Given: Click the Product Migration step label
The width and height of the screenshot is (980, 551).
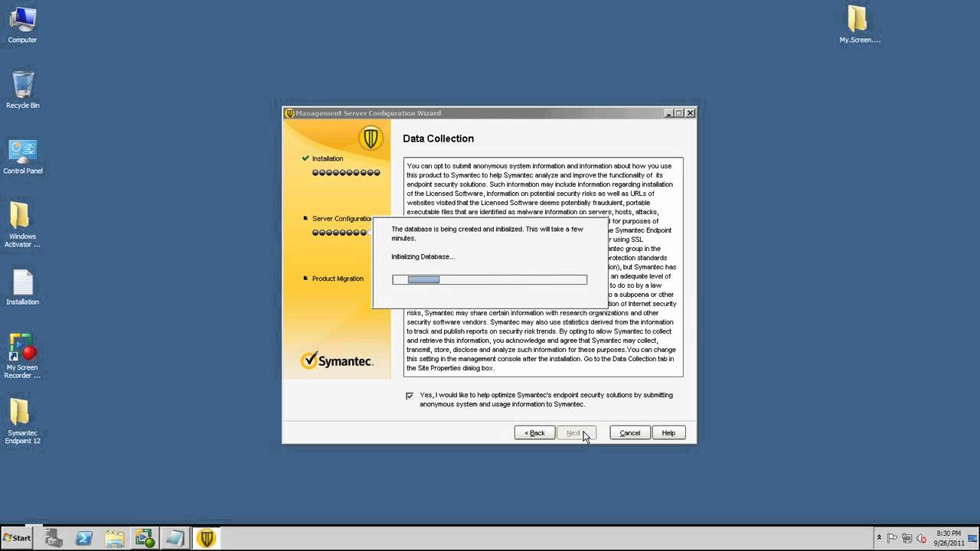Looking at the screenshot, I should coord(338,279).
